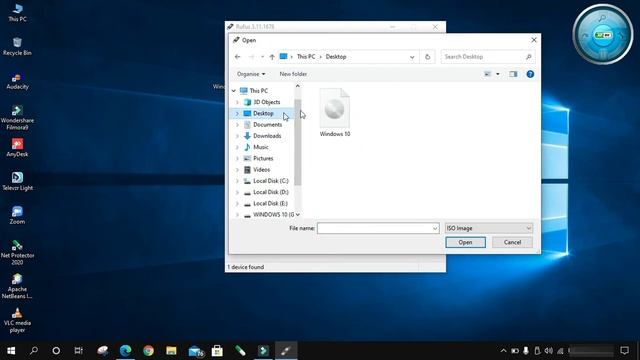Select Desktop in navigation tree
The image size is (640, 360).
click(263, 113)
